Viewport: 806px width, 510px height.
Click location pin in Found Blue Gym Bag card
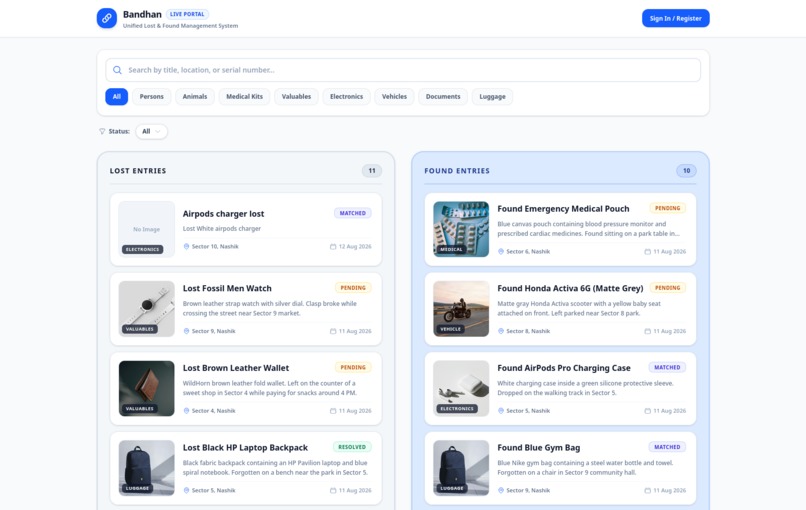click(x=501, y=490)
